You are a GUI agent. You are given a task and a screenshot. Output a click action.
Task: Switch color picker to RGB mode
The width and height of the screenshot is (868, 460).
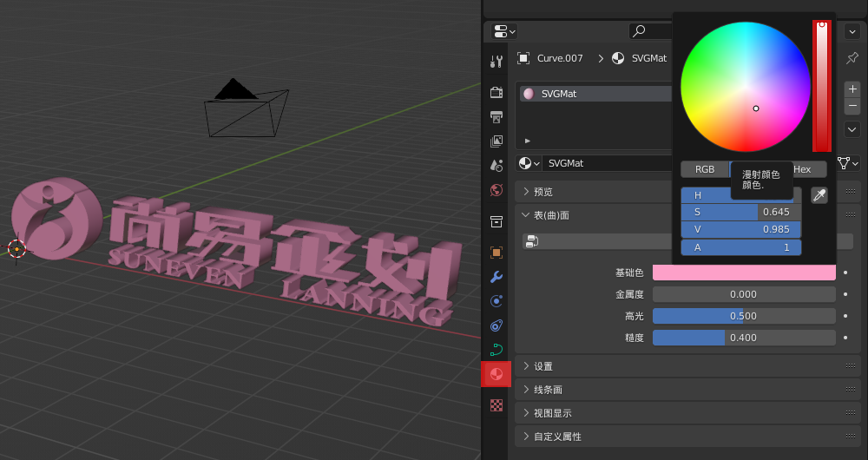tap(704, 169)
